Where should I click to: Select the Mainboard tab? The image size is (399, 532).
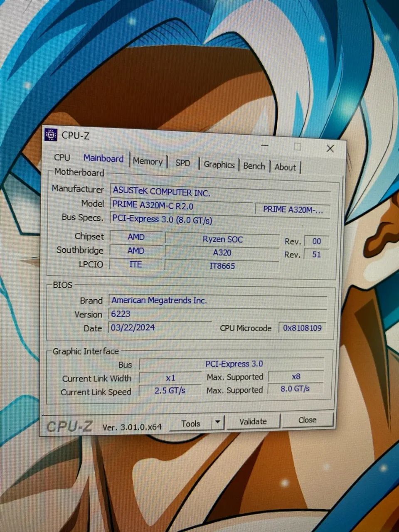[x=103, y=158]
